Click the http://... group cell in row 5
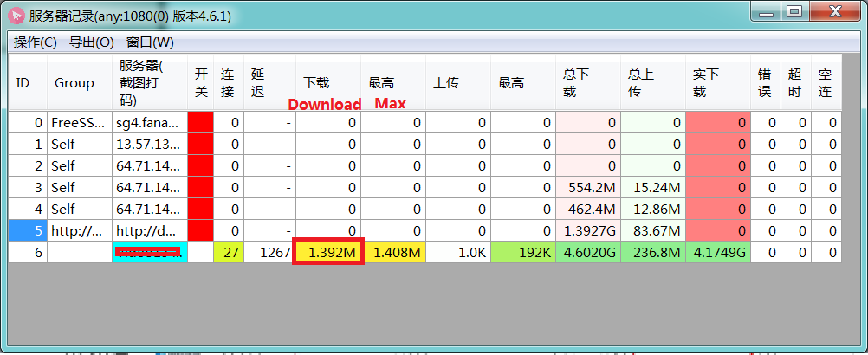 click(80, 230)
